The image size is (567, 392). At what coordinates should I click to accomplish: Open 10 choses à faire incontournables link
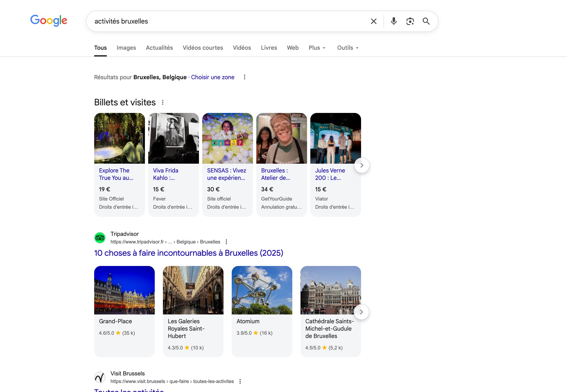(x=189, y=253)
